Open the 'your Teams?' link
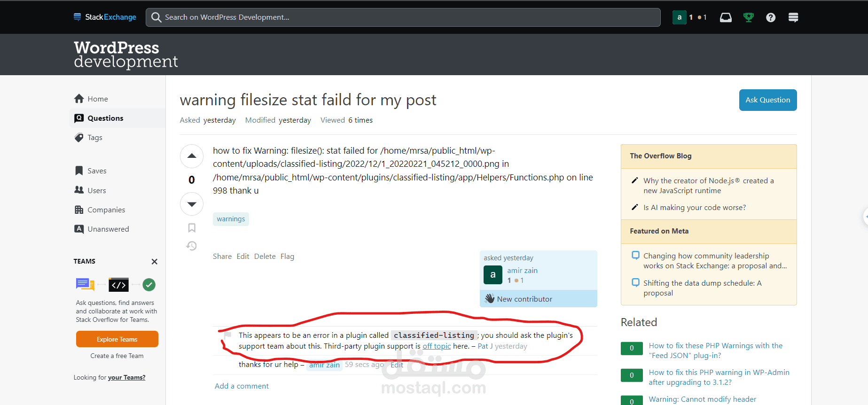868x405 pixels. coord(126,377)
